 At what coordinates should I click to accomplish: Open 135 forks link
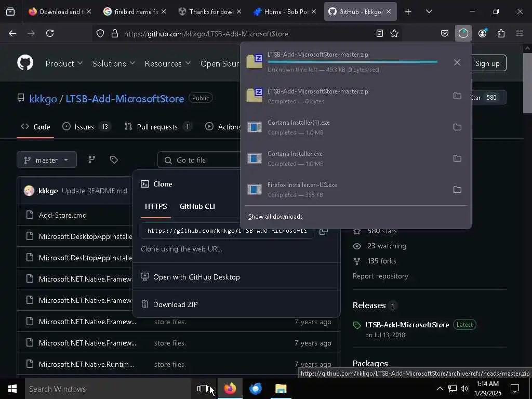tap(381, 261)
